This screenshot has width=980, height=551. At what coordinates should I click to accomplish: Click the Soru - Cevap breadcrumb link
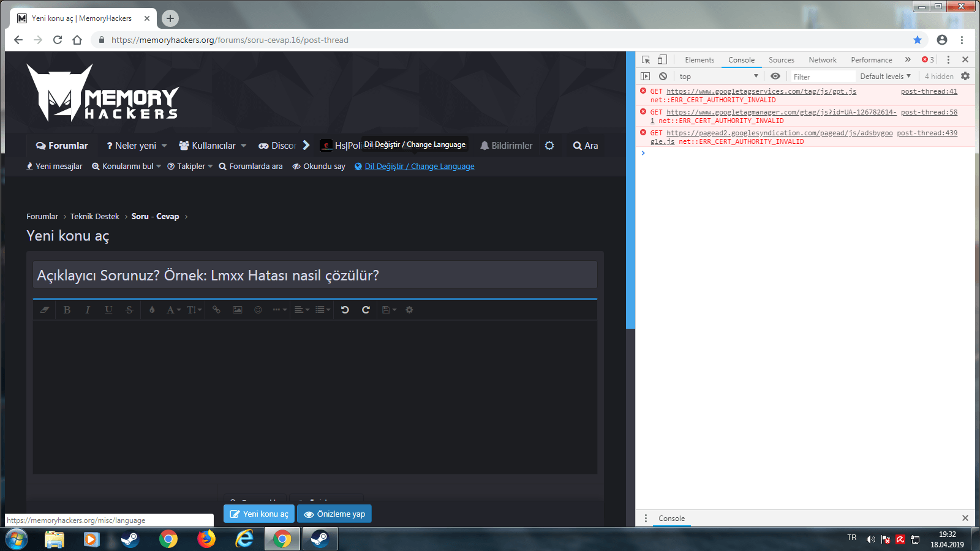coord(155,217)
